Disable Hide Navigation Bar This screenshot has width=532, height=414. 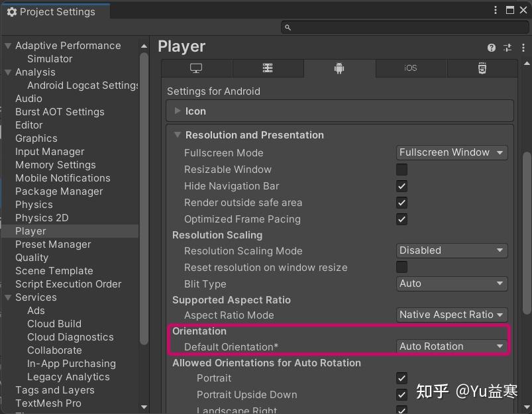tap(401, 186)
